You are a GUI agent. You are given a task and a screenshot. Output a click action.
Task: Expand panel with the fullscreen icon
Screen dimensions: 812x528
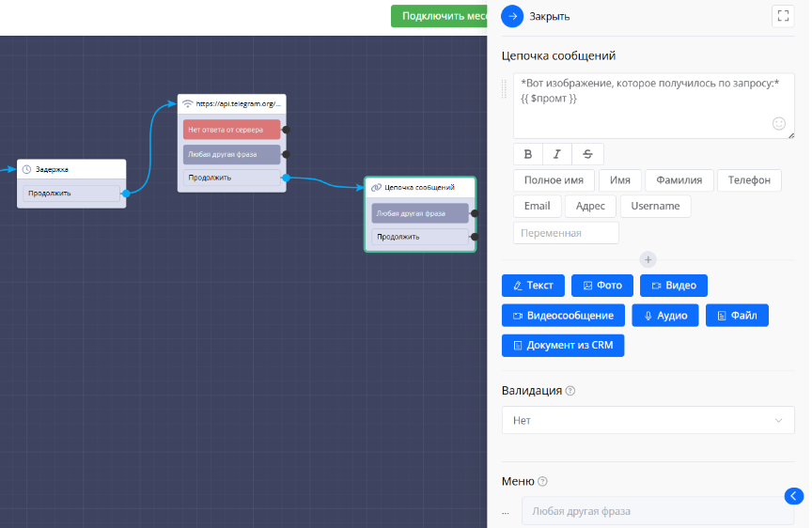tap(782, 16)
